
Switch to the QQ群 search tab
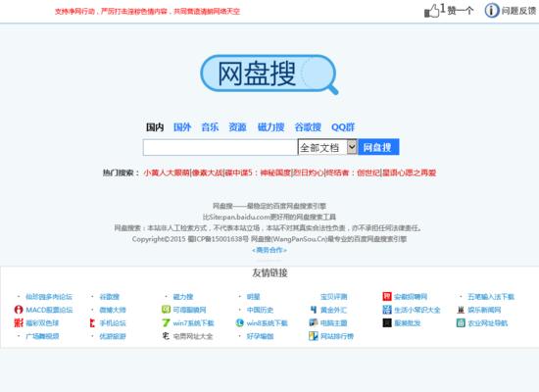[x=343, y=127]
